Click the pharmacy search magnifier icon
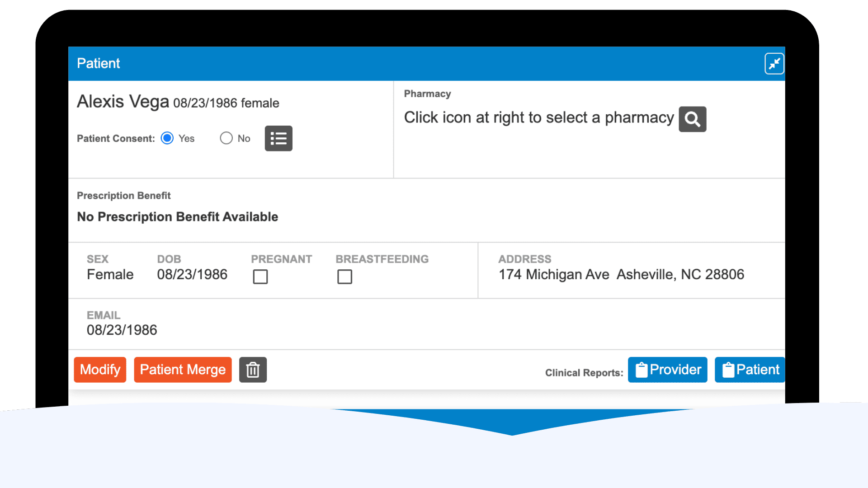The image size is (868, 488). (692, 119)
